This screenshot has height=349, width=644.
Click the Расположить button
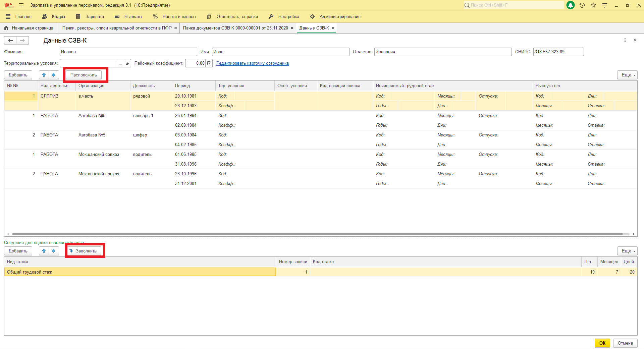84,75
